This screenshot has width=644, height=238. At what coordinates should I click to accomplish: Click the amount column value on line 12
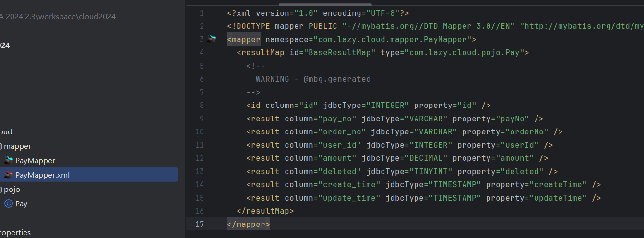coord(337,158)
